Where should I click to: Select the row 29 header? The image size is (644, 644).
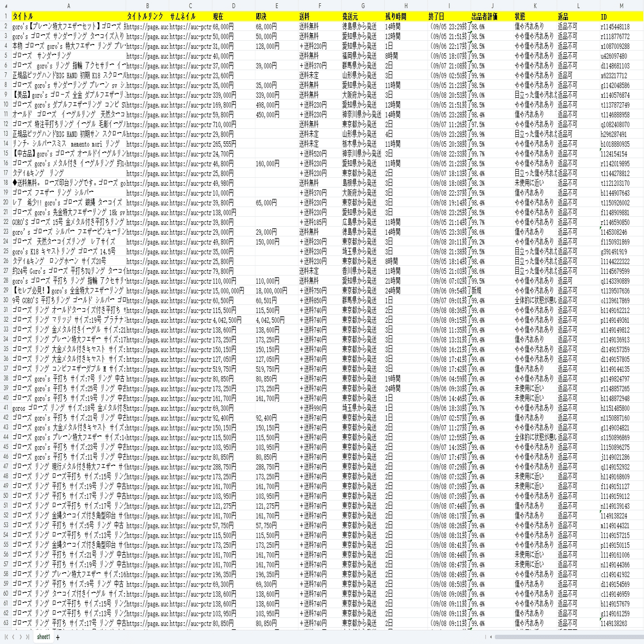[6, 291]
